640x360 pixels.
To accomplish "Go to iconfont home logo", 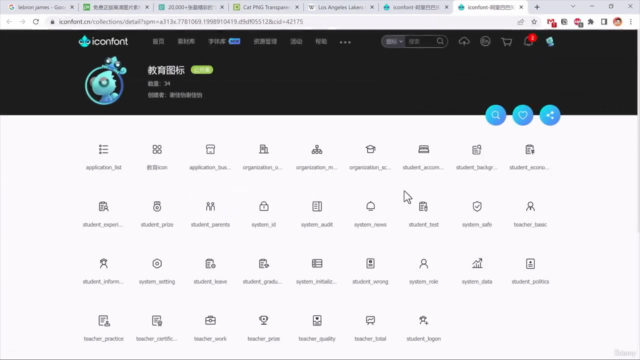I will pyautogui.click(x=103, y=41).
